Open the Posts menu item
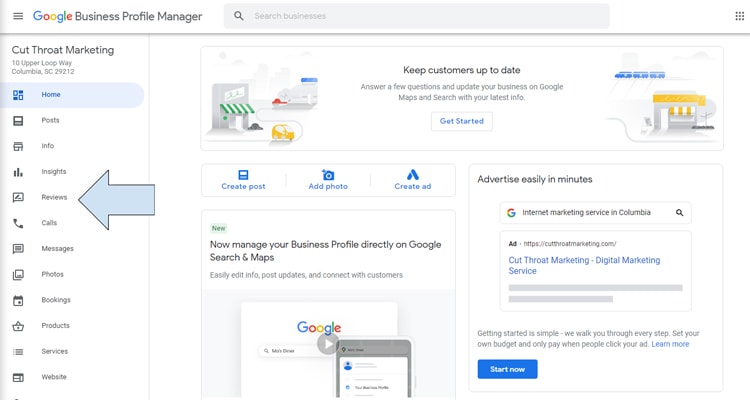The width and height of the screenshot is (750, 400). point(72,121)
